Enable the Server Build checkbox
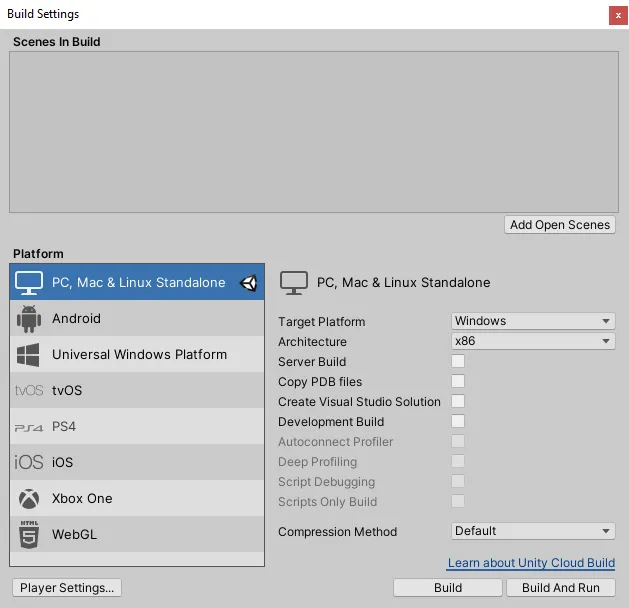The image size is (629, 608). coord(458,361)
